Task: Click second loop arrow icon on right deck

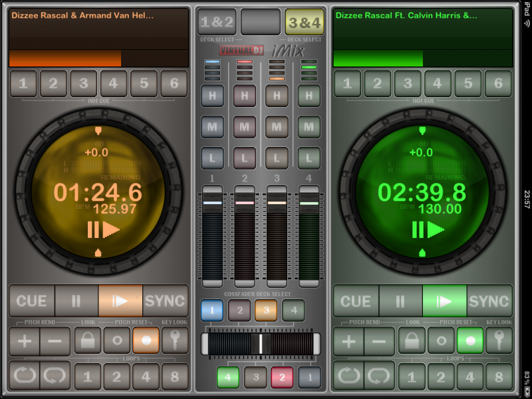Action: (379, 376)
